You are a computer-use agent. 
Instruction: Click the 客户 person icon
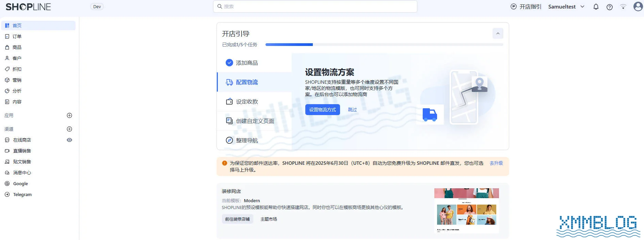click(x=7, y=58)
